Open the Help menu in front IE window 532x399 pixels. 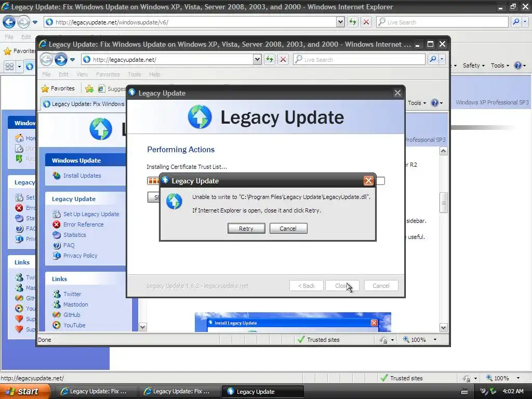155,74
